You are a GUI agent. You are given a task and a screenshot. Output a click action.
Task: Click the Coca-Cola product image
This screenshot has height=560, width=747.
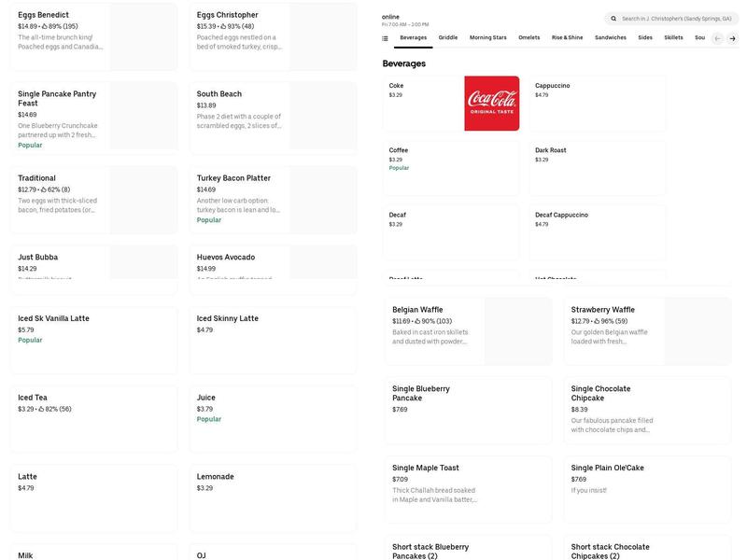[491, 104]
